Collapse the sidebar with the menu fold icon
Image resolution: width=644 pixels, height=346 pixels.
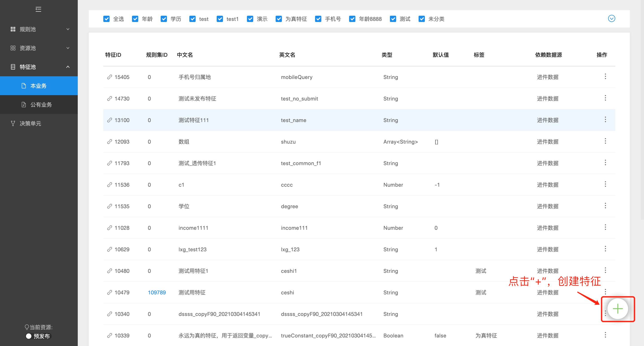click(38, 9)
